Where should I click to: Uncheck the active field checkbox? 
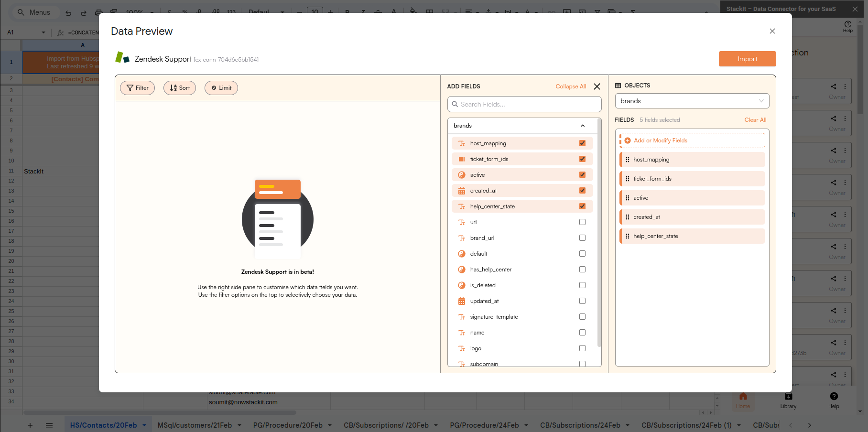click(582, 174)
